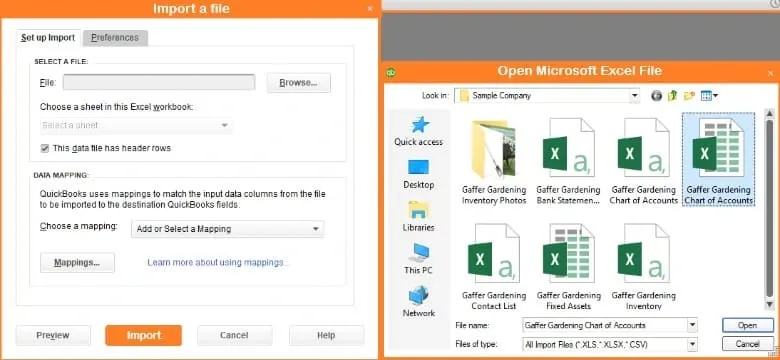Image resolution: width=780 pixels, height=360 pixels.
Task: Select Gaffer Gardening Bank Statement file icon
Action: 568,148
